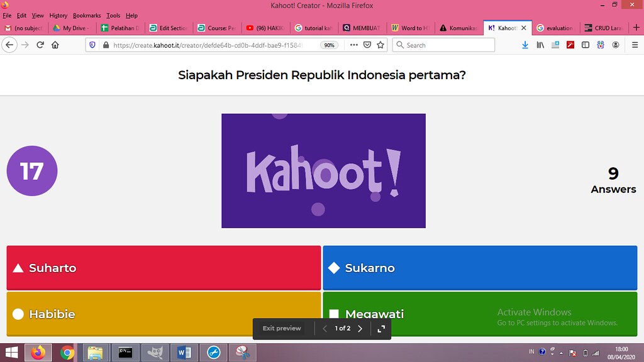Reload the current page
The height and width of the screenshot is (362, 644).
click(x=40, y=45)
